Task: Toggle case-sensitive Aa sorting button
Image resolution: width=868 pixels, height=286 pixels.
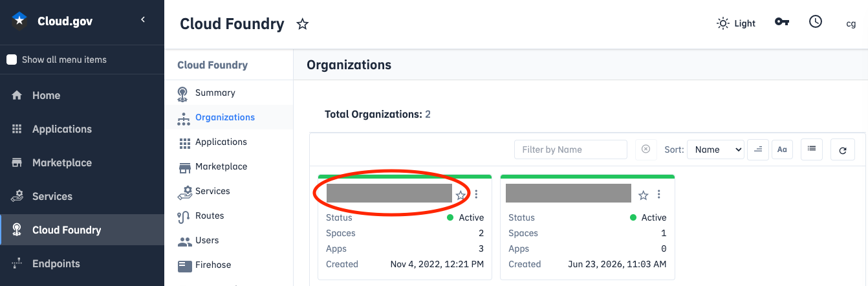Action: [782, 149]
